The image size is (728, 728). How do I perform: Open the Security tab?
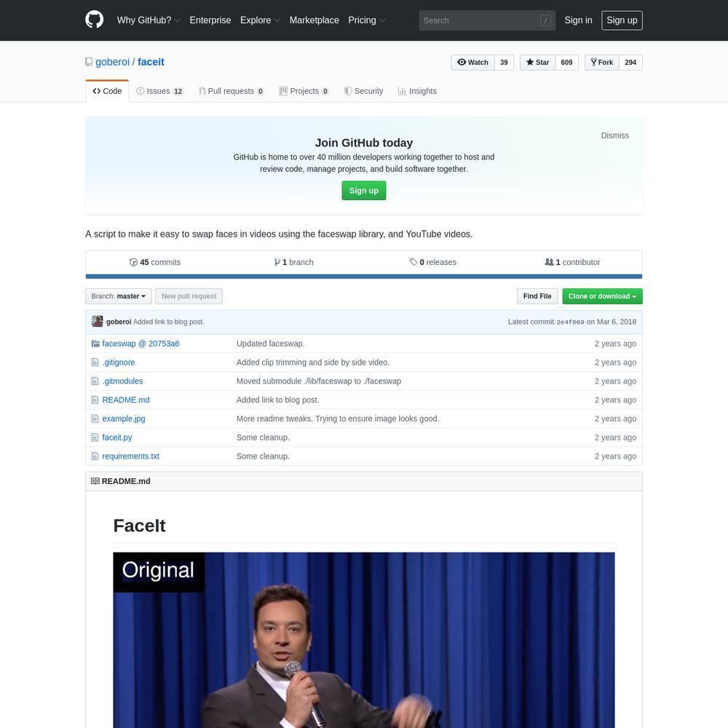pos(363,91)
